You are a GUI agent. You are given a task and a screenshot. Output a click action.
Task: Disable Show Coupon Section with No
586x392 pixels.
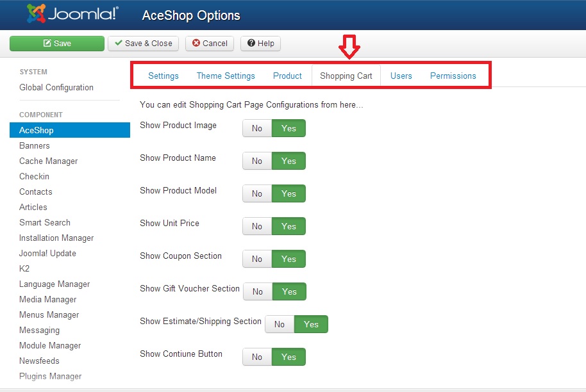click(257, 259)
